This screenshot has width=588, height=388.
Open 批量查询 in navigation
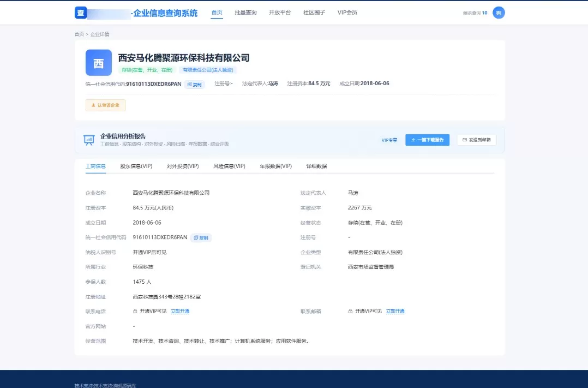(x=245, y=13)
